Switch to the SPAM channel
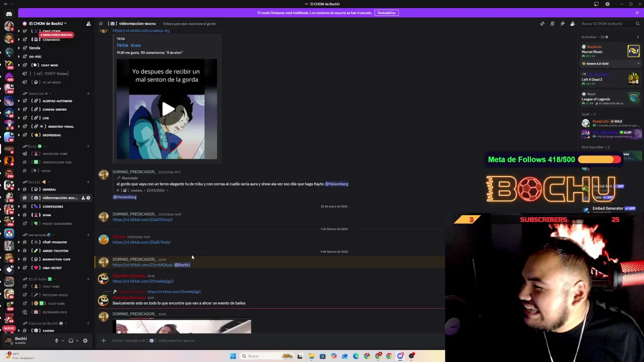 pos(55,215)
